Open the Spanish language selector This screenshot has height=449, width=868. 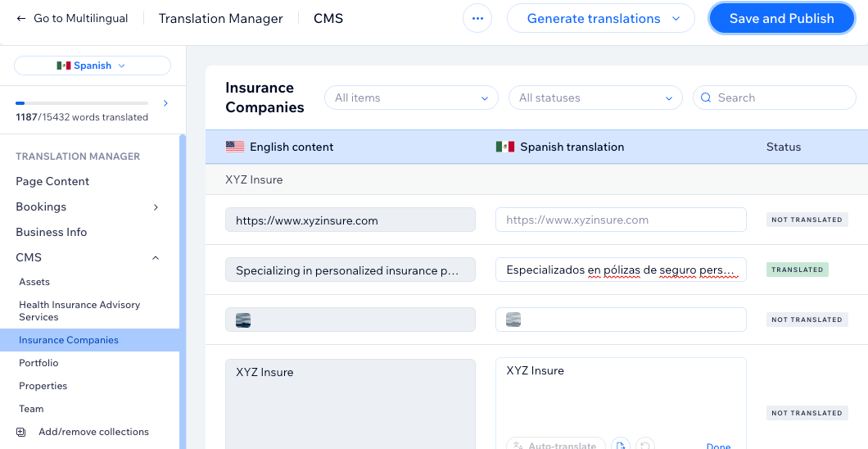pos(93,66)
